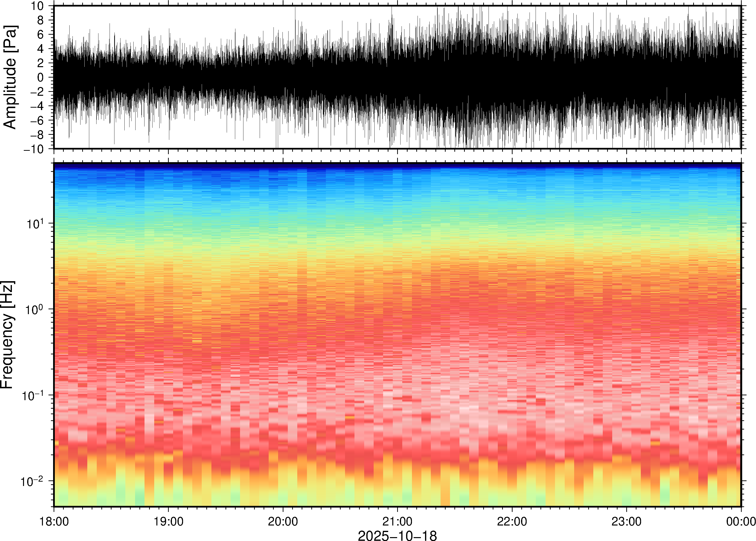The width and height of the screenshot is (756, 541).
Task: Click the 18:00 start time label
Action: coord(54,521)
